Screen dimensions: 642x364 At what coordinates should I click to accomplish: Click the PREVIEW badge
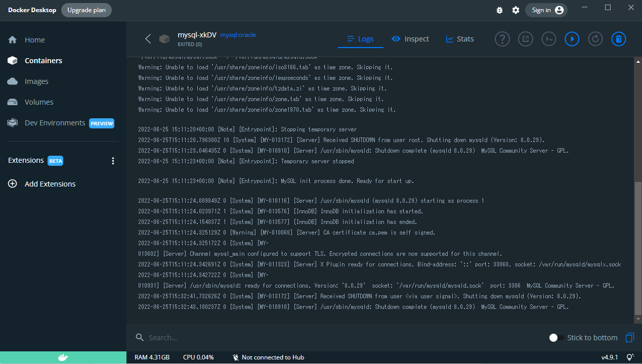[x=102, y=123]
